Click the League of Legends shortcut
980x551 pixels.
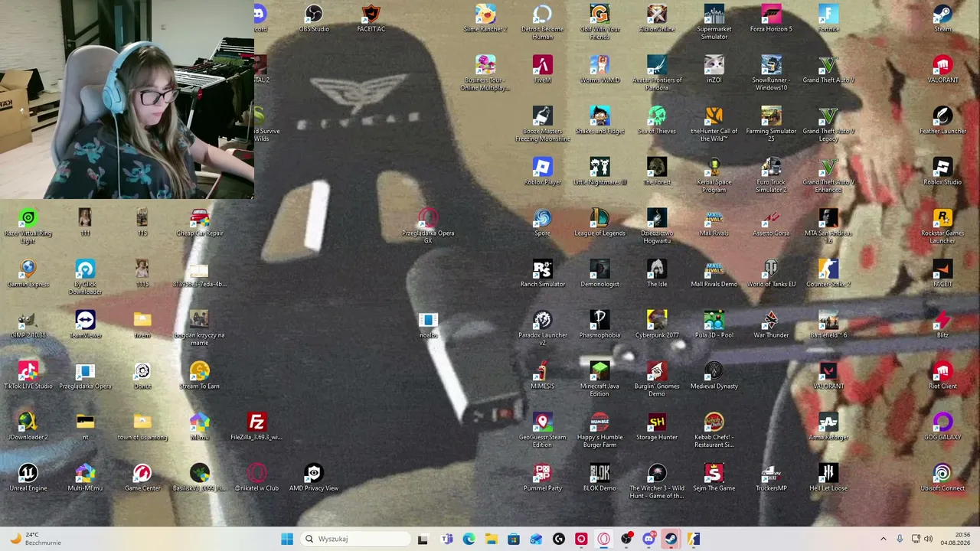pyautogui.click(x=599, y=222)
